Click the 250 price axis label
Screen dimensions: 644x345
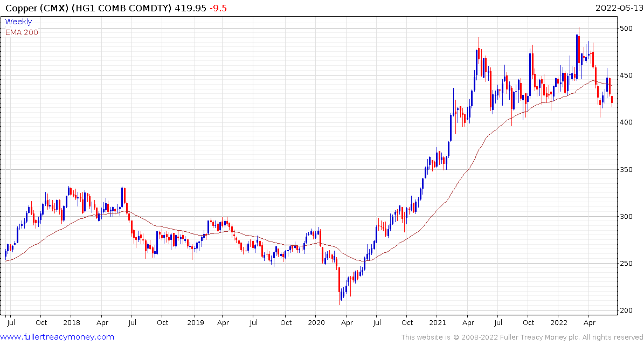(x=626, y=264)
